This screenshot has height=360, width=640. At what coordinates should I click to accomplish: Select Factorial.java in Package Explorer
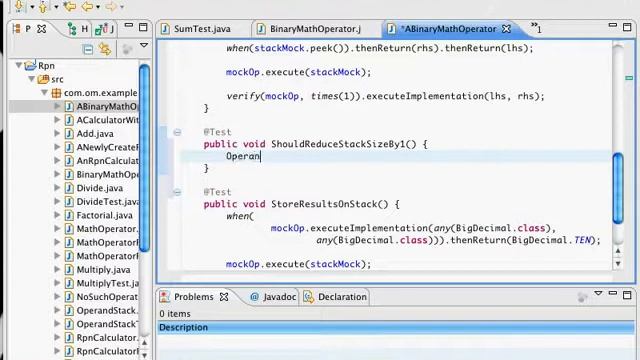coord(104,215)
